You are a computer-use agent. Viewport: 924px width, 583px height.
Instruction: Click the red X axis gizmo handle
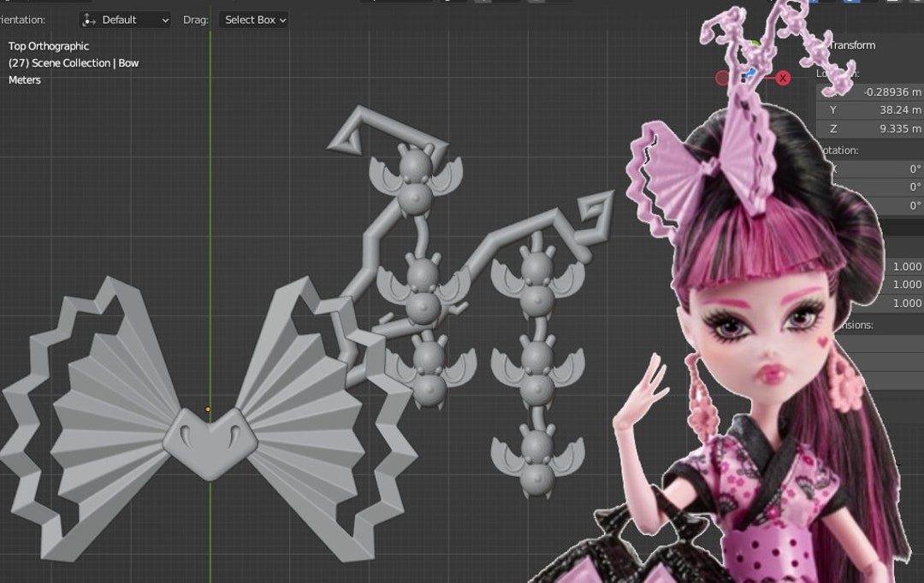[x=783, y=78]
